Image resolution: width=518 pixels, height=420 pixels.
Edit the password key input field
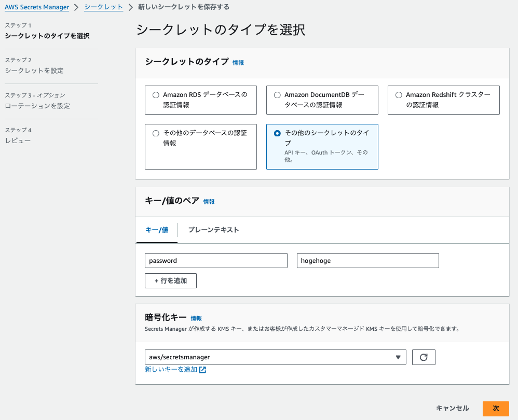(216, 260)
